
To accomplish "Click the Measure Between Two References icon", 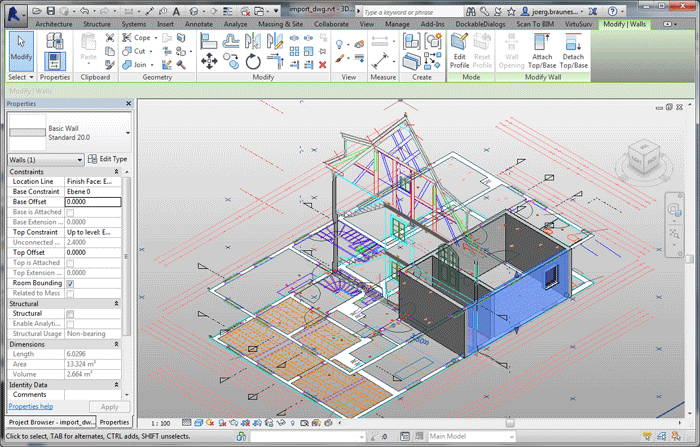I will pyautogui.click(x=379, y=42).
